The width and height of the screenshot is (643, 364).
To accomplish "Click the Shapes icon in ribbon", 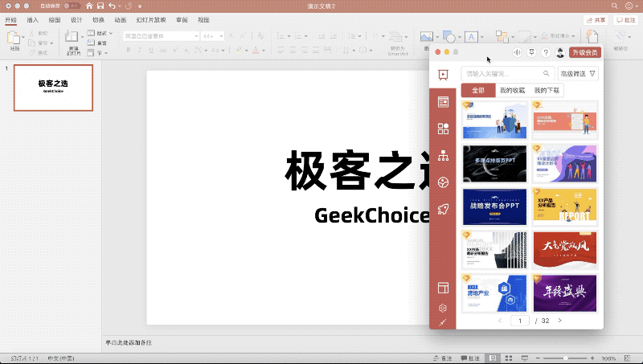I will point(448,36).
